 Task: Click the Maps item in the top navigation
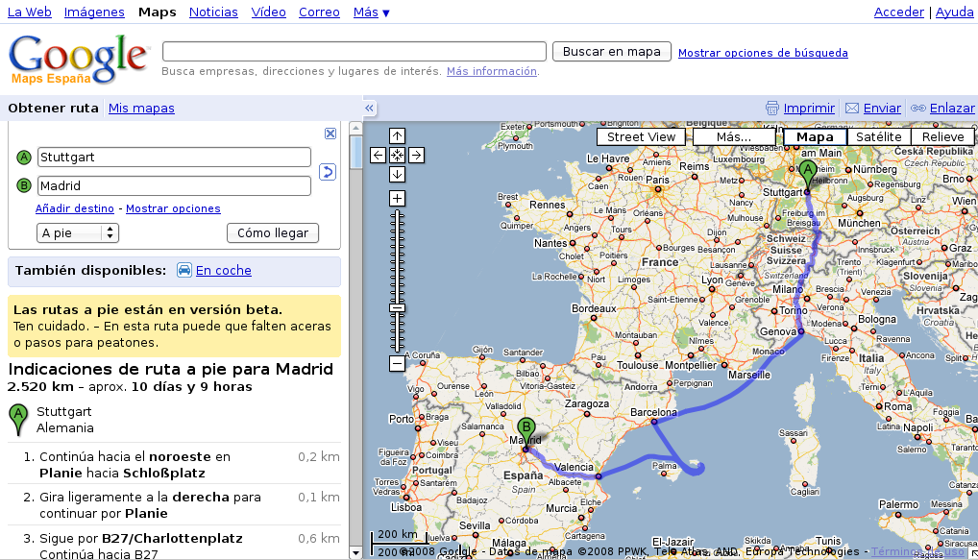[x=158, y=12]
